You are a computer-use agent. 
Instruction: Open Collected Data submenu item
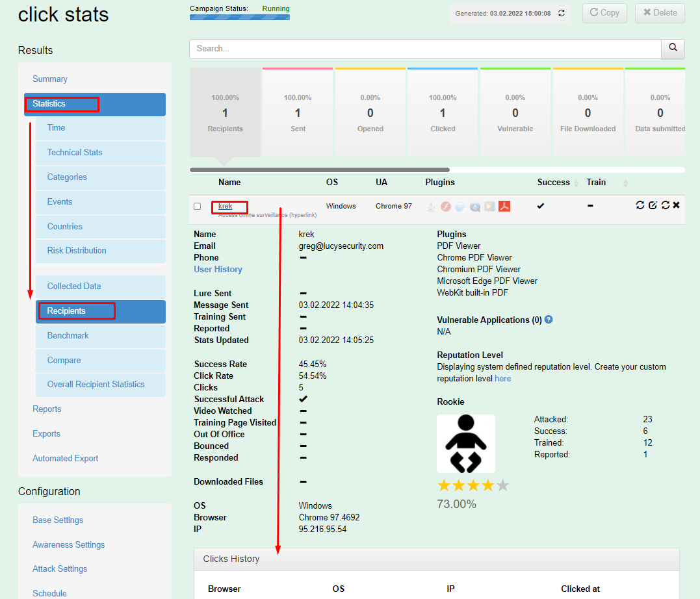(101, 287)
